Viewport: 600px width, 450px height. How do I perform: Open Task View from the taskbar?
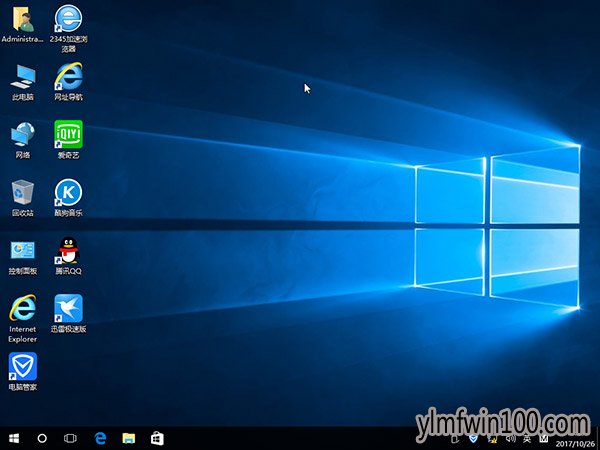click(x=70, y=438)
